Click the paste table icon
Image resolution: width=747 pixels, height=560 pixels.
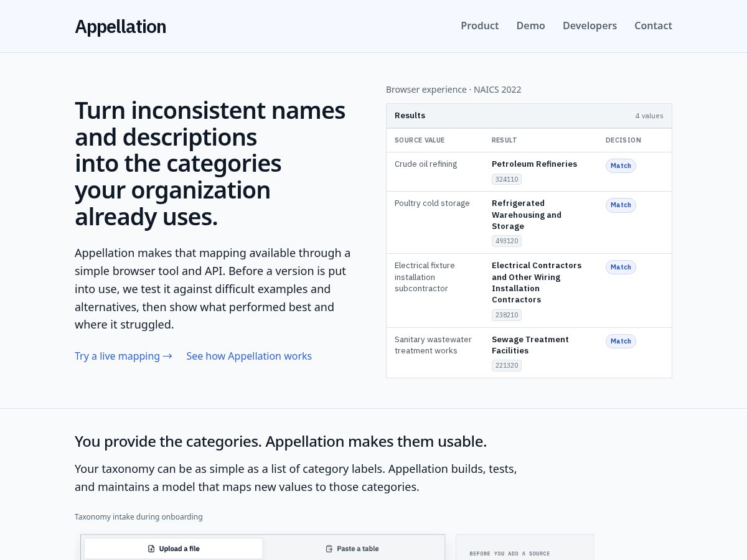click(329, 549)
